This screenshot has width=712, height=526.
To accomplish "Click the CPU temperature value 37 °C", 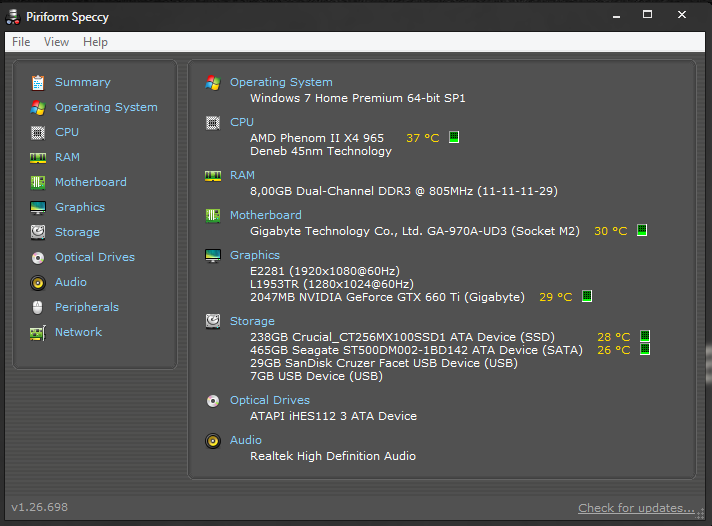I will [423, 138].
